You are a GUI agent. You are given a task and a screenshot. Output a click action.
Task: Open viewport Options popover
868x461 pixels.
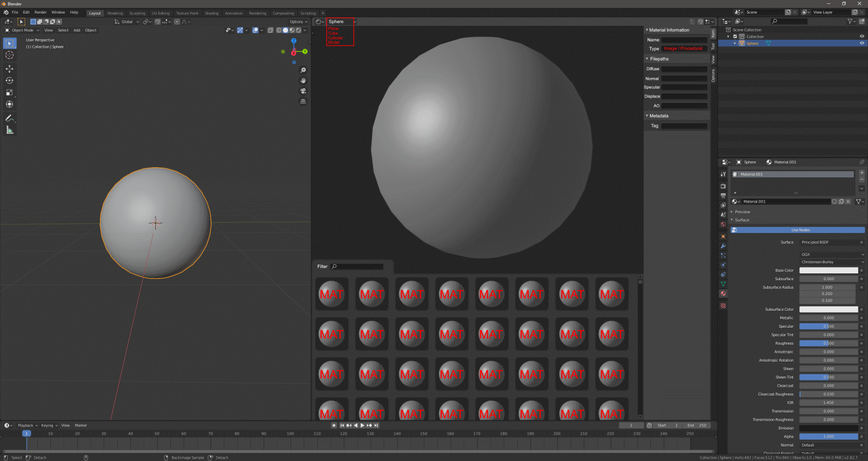pos(298,22)
